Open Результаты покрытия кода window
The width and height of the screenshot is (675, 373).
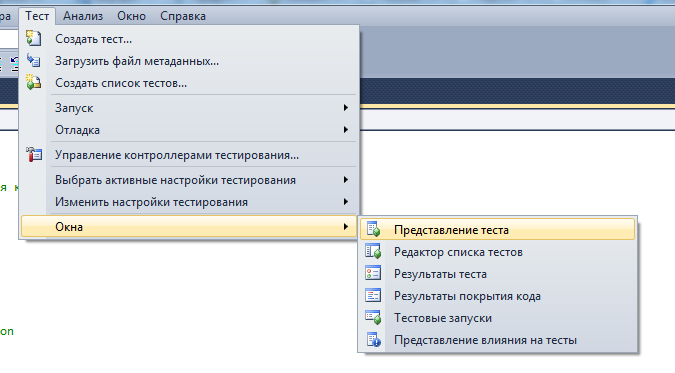coord(497,296)
